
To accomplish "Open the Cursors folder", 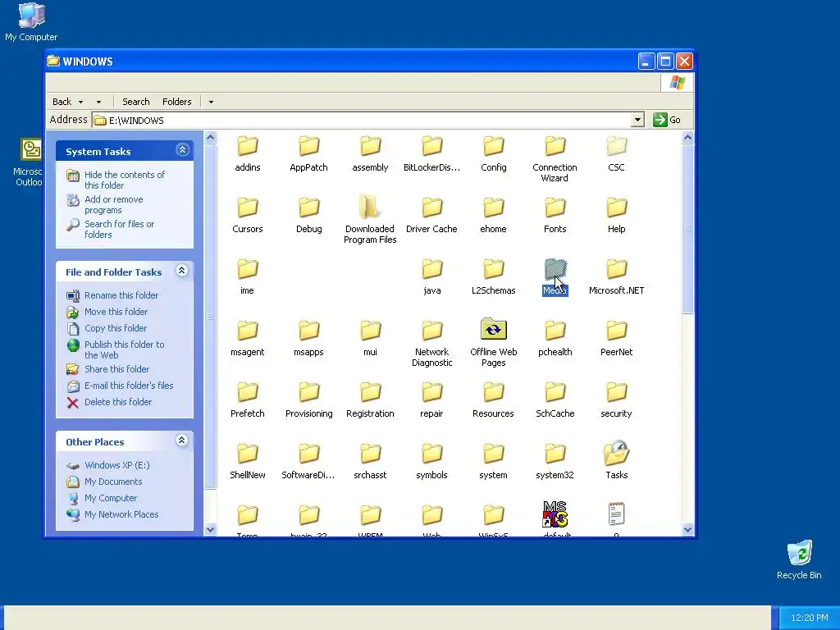I will 248,216.
